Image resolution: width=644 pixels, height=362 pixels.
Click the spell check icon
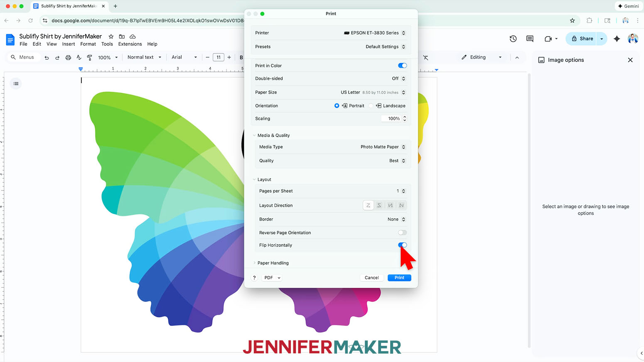pyautogui.click(x=79, y=57)
